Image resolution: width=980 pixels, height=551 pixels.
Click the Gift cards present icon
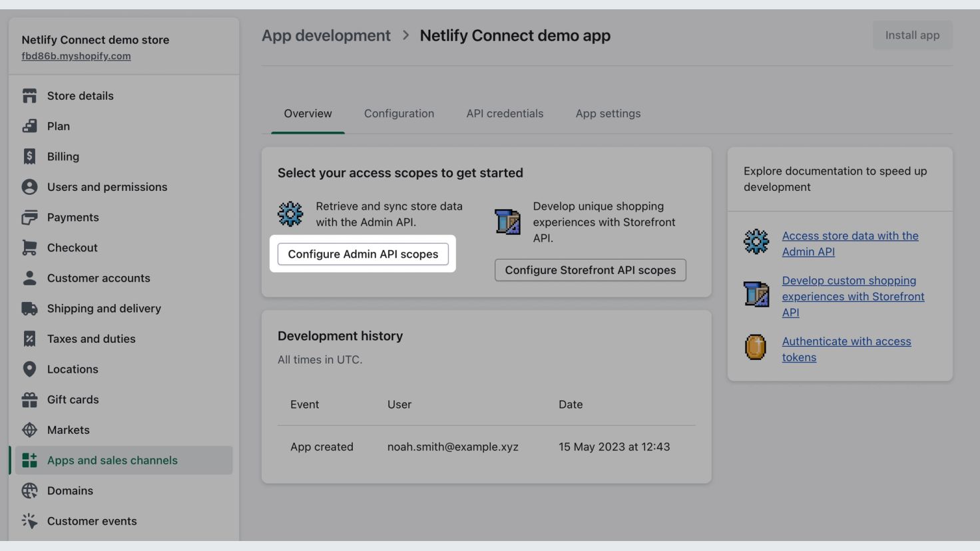coord(29,399)
